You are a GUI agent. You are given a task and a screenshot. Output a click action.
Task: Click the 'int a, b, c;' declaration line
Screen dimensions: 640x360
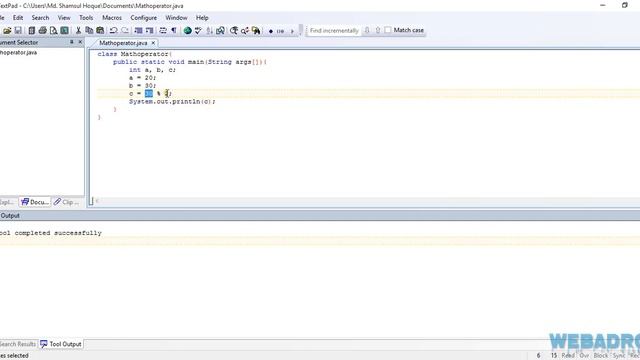click(153, 70)
